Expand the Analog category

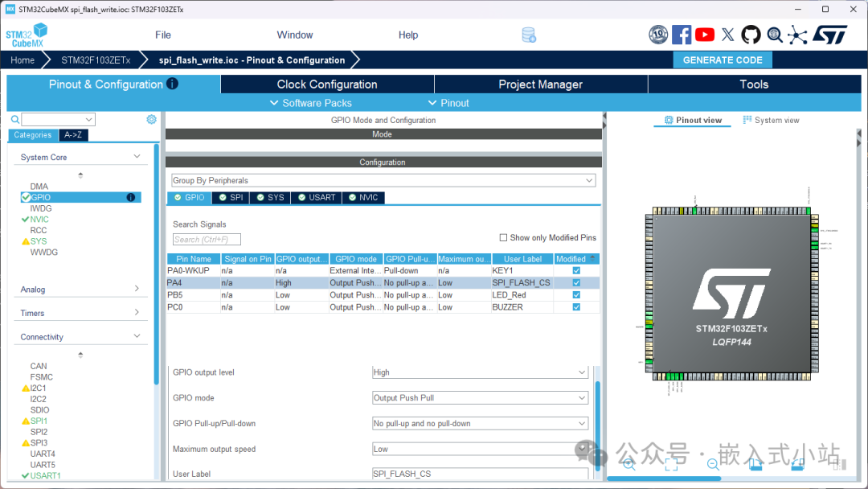point(80,289)
